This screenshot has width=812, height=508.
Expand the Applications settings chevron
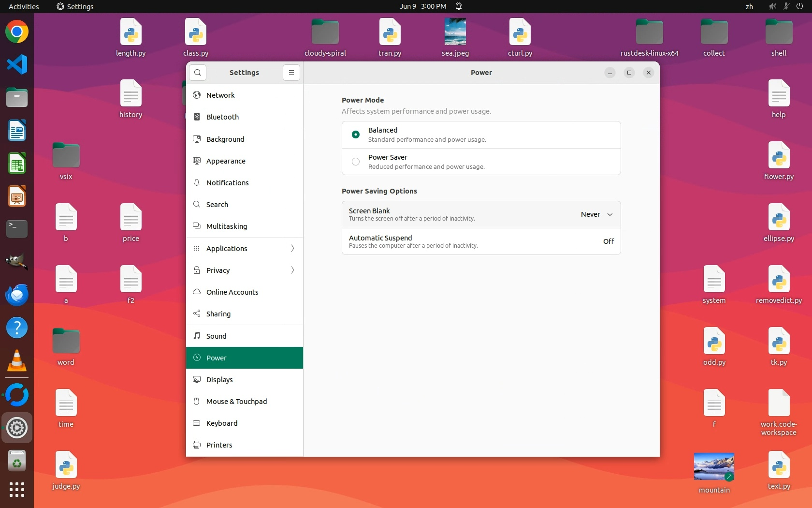[292, 249]
